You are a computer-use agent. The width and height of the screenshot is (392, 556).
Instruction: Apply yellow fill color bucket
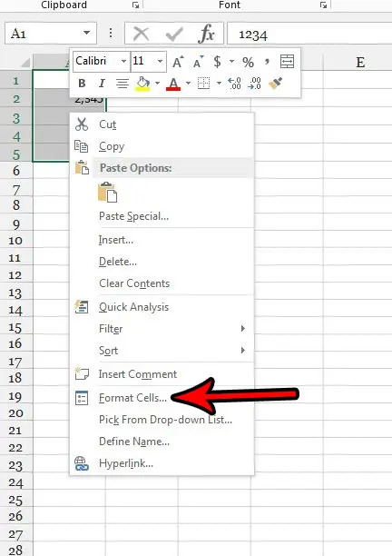point(142,84)
